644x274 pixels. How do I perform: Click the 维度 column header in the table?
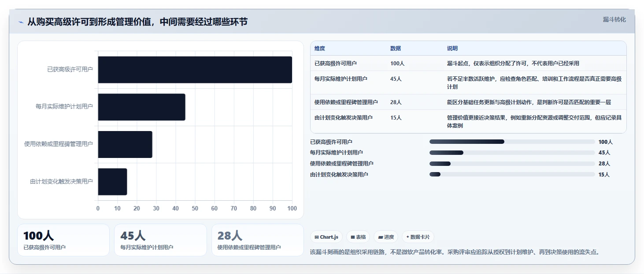[x=320, y=49]
